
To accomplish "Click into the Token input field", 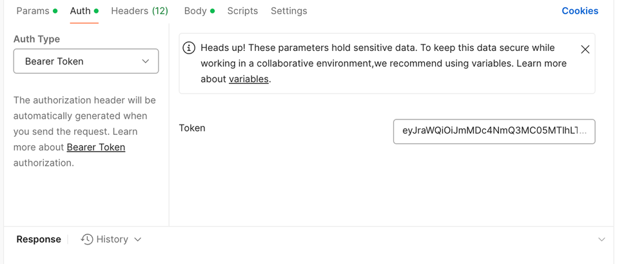I will [494, 131].
